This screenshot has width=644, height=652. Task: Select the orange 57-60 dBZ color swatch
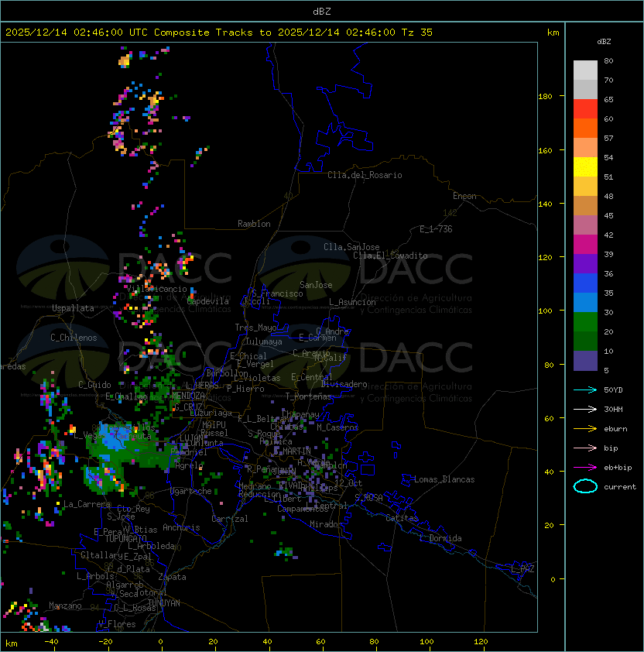coord(585,128)
